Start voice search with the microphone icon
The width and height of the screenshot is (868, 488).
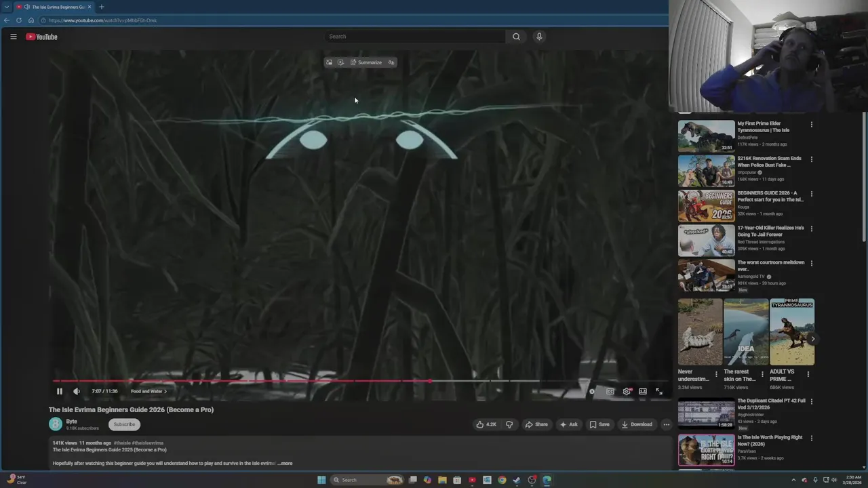coord(539,37)
